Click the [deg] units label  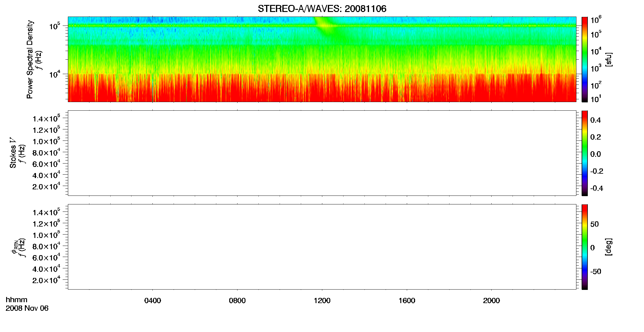point(609,247)
